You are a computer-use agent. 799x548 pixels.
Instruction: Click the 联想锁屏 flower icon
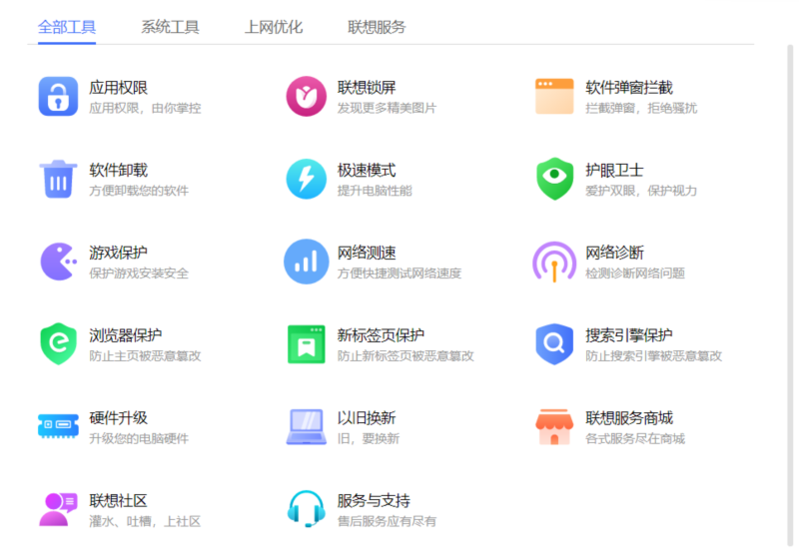coord(306,96)
